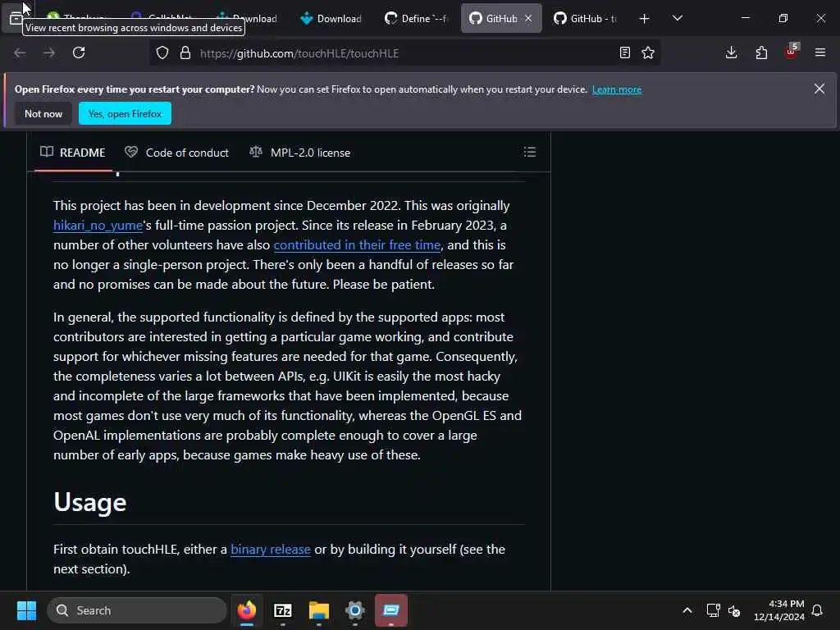840x630 pixels.
Task: Open the clock showing 4:34 PM
Action: [x=779, y=610]
